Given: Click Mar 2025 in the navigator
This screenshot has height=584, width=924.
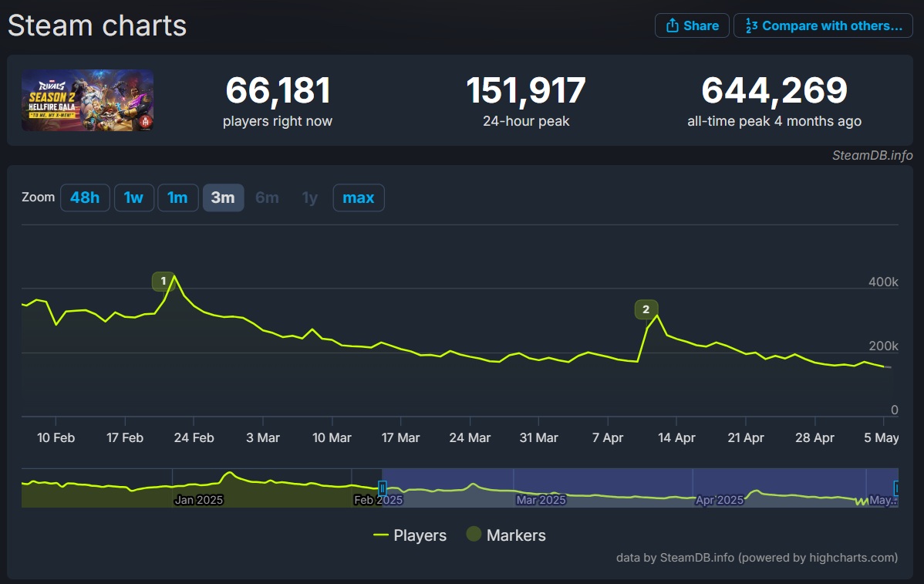Looking at the screenshot, I should pyautogui.click(x=541, y=500).
